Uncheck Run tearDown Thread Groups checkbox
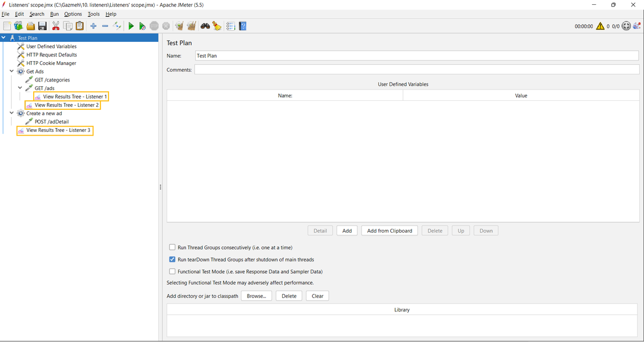The image size is (644, 342). click(172, 259)
